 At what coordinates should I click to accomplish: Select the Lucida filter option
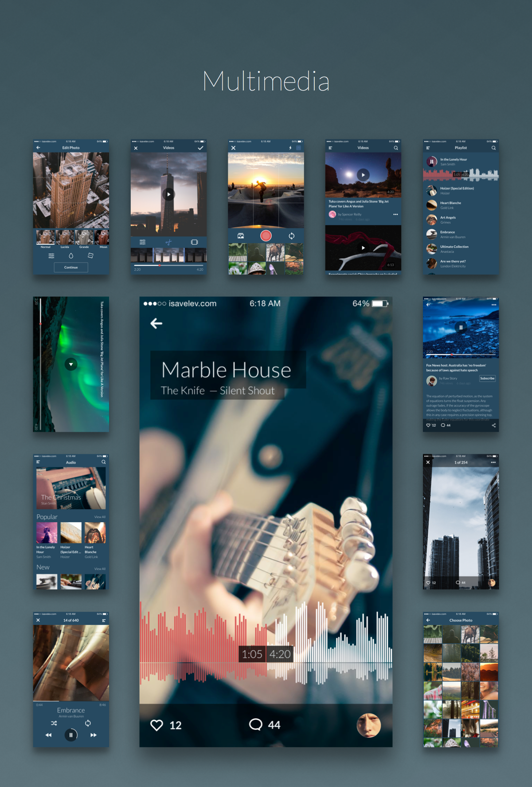point(65,238)
